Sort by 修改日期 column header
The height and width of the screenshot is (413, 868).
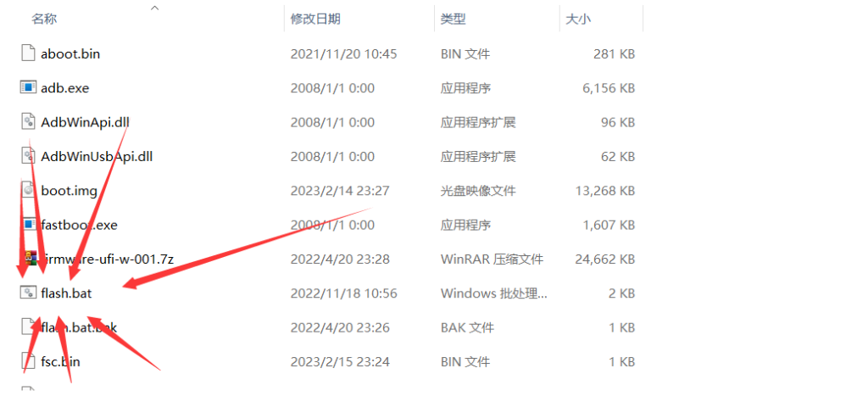click(x=315, y=19)
